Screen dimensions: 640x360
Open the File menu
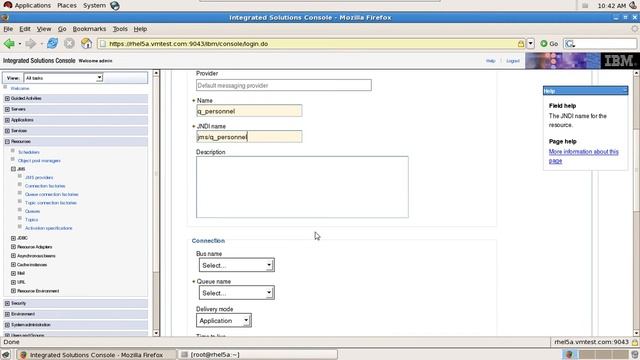pyautogui.click(x=8, y=29)
